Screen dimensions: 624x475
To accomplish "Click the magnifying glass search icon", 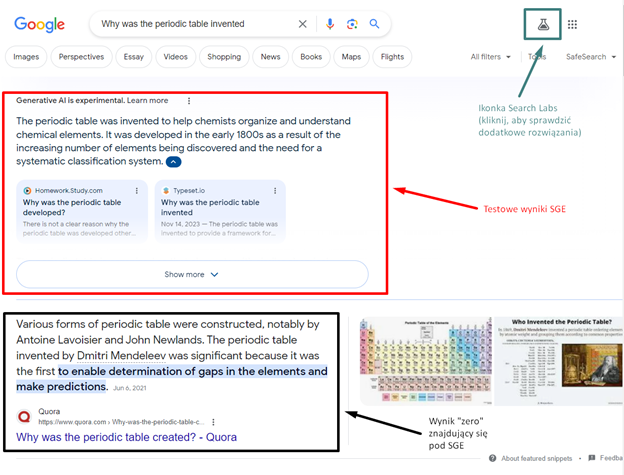I will pos(374,24).
